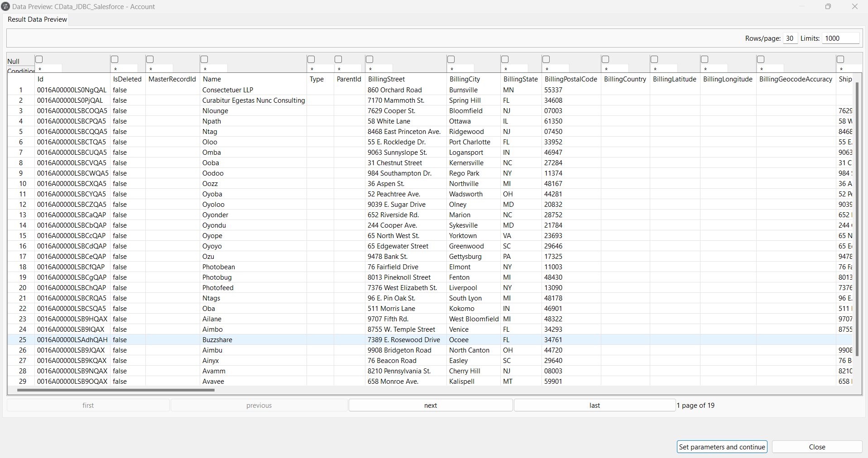This screenshot has height=458, width=868.
Task: Click the Close button at bottom right
Action: pos(816,447)
